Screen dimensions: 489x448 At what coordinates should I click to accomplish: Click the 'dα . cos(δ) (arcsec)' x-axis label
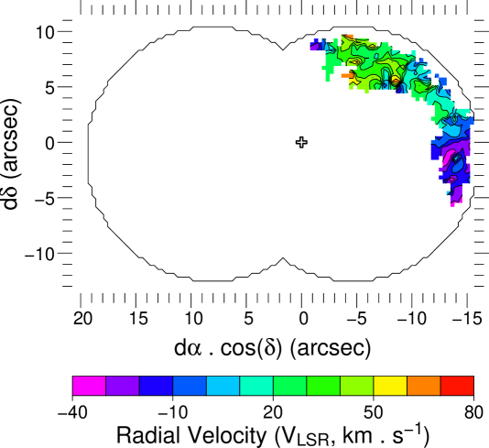coord(273,348)
